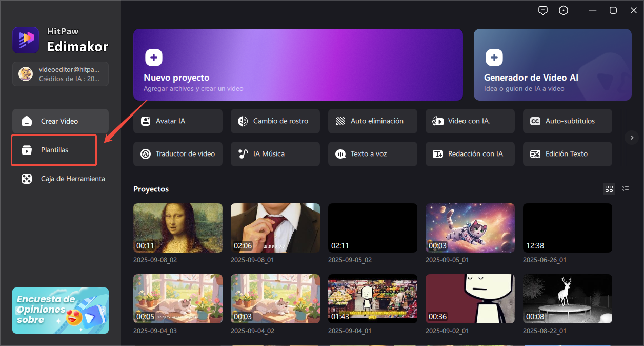The height and width of the screenshot is (346, 644).
Task: Switch to Caja de Herramienta
Action: [61, 179]
